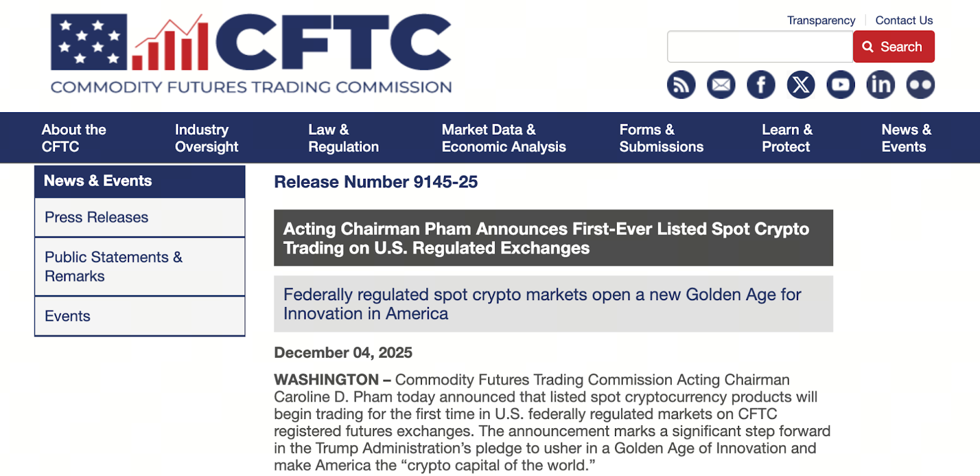Open the Transparency link
Image resolution: width=980 pixels, height=476 pixels.
tap(821, 20)
